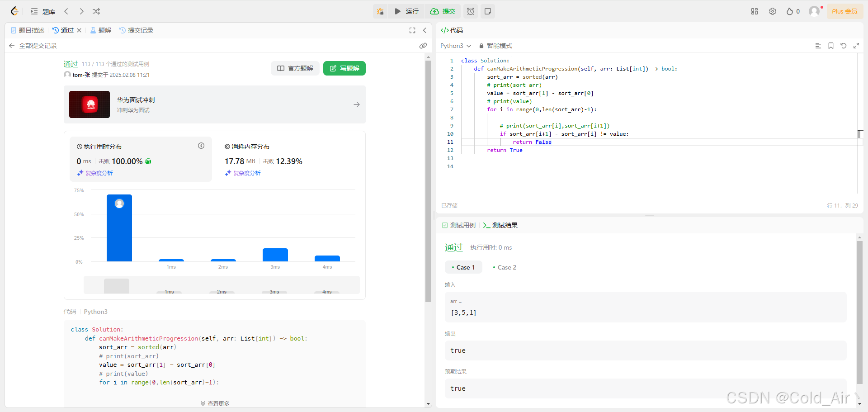This screenshot has width=868, height=412.
Task: Open the settings gear icon
Action: [773, 11]
